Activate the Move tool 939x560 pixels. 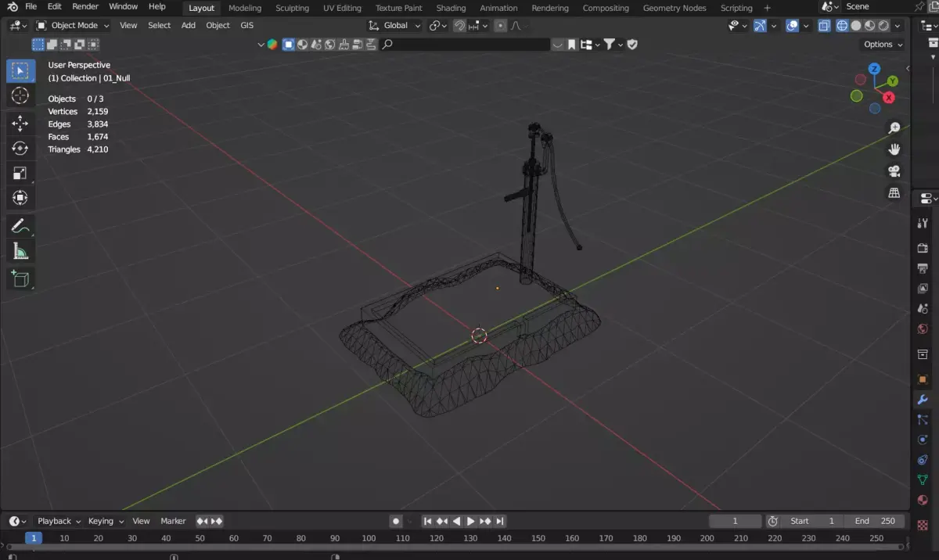click(20, 123)
